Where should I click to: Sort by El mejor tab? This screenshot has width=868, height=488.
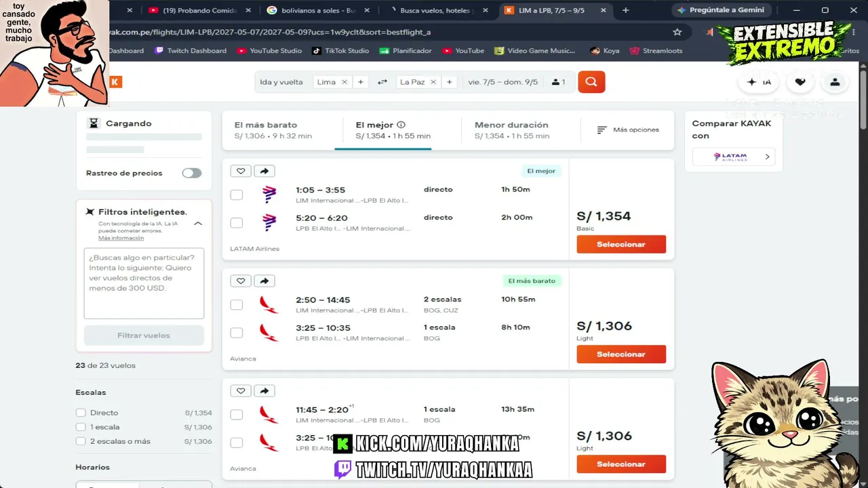[395, 130]
